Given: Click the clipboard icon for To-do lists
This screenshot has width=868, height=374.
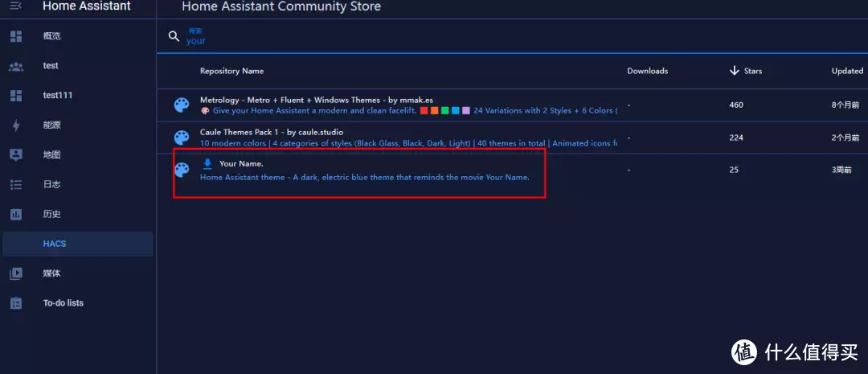Looking at the screenshot, I should [16, 304].
